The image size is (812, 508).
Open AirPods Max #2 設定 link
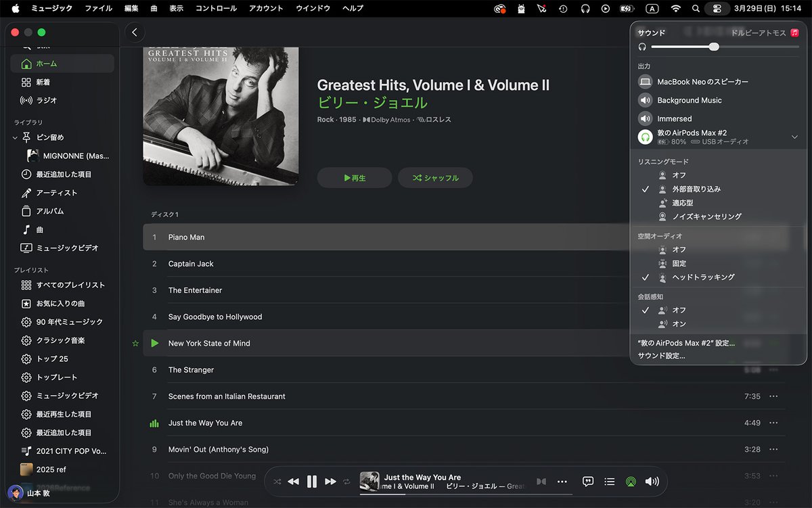click(x=686, y=343)
